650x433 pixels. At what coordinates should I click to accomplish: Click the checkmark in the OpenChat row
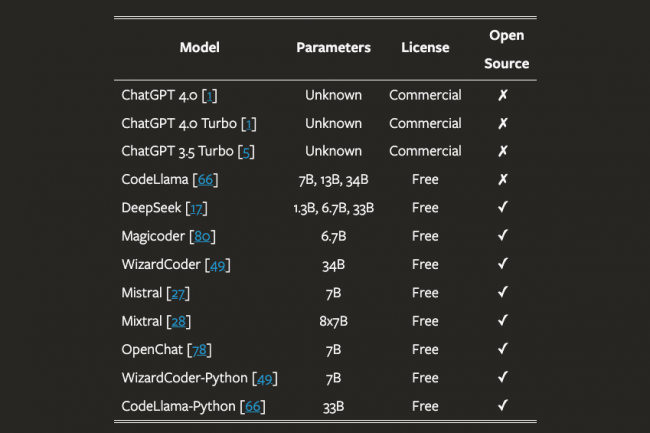(x=503, y=349)
